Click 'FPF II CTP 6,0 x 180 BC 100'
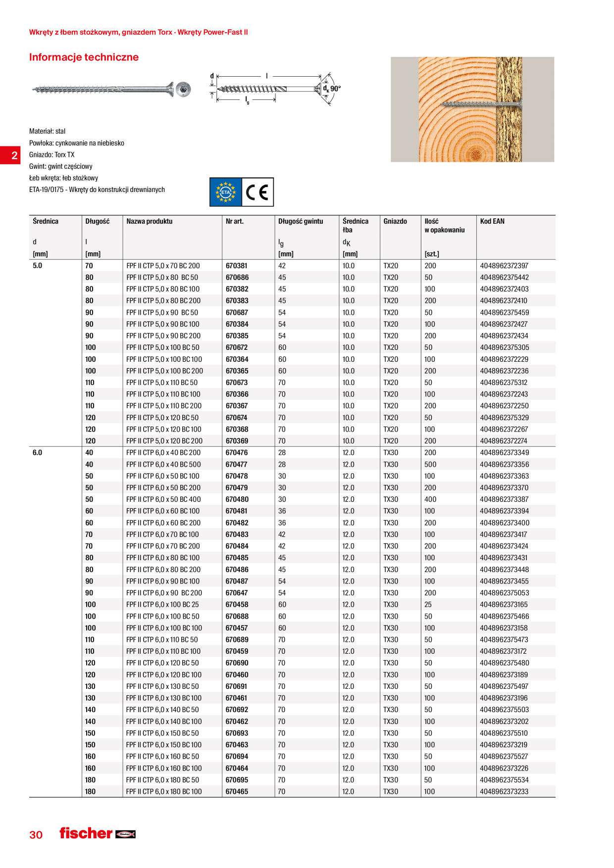The image size is (614, 868). click(x=164, y=792)
